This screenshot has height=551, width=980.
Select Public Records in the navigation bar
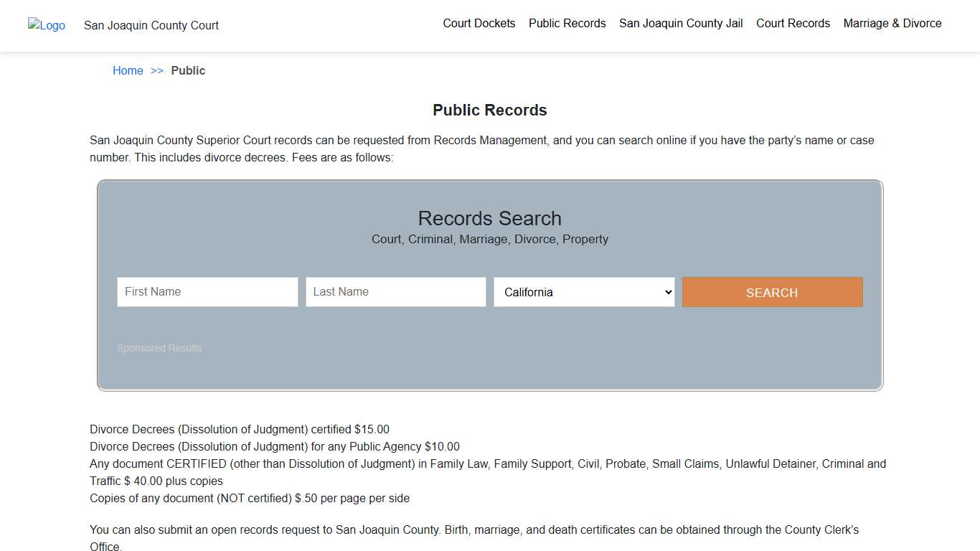(x=567, y=23)
